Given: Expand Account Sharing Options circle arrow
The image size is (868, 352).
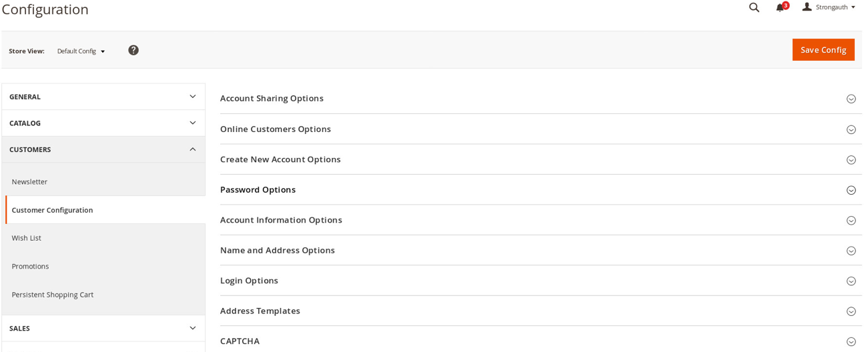Looking at the screenshot, I should coord(851,99).
